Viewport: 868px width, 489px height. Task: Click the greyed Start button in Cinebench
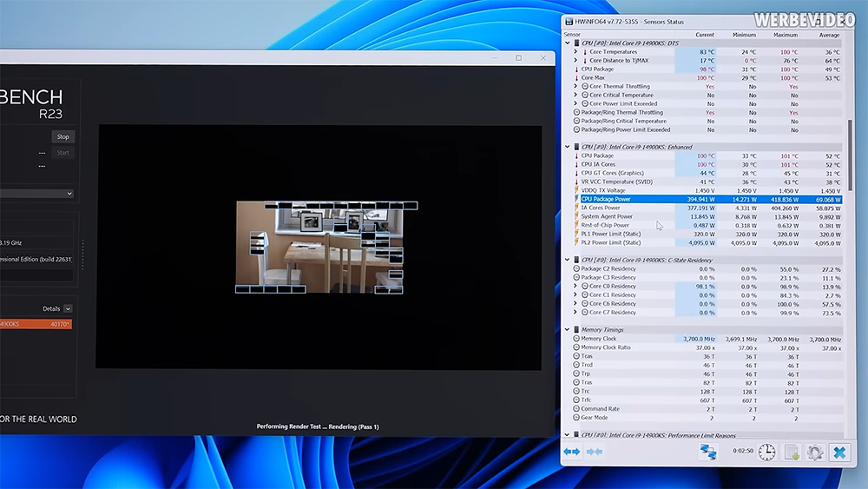point(63,153)
